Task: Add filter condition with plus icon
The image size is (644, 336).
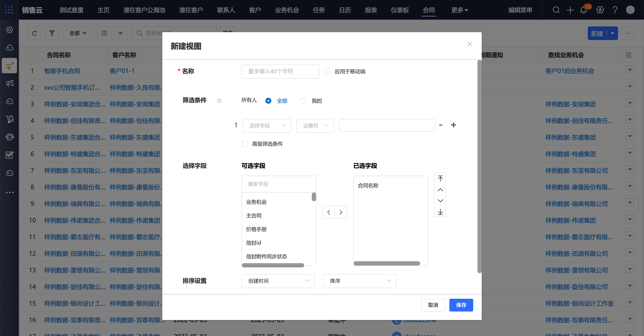Action: 453,125
